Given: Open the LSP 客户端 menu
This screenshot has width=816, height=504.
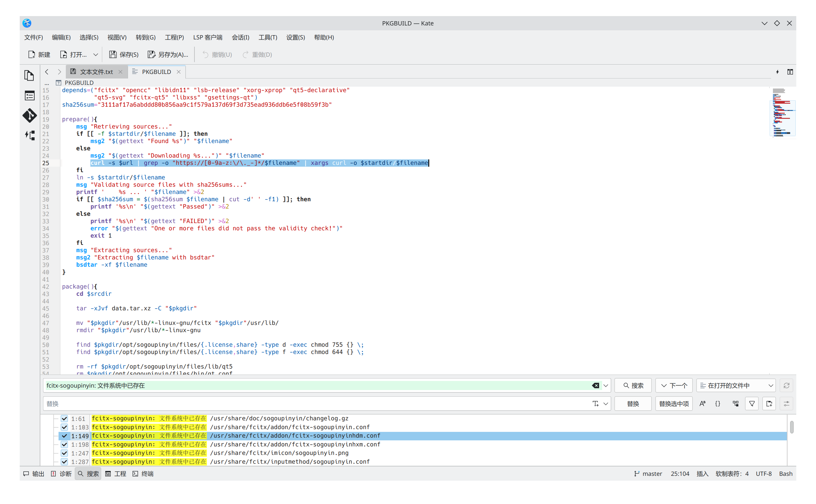Looking at the screenshot, I should (207, 37).
